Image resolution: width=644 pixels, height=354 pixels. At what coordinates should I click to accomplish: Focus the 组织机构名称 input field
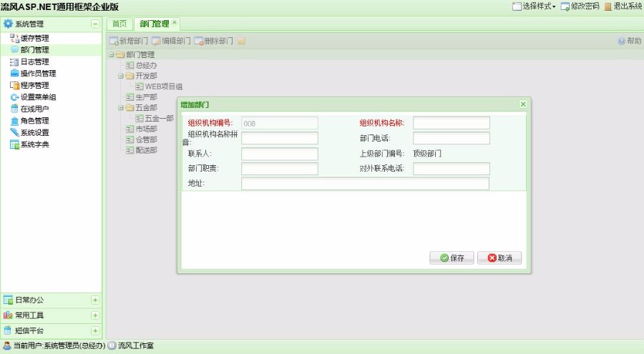(x=452, y=123)
